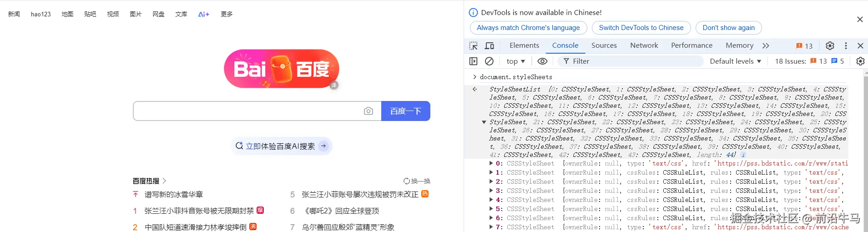This screenshot has width=868, height=232.
Task: Open the 新闻 navigation link
Action: coord(14,14)
